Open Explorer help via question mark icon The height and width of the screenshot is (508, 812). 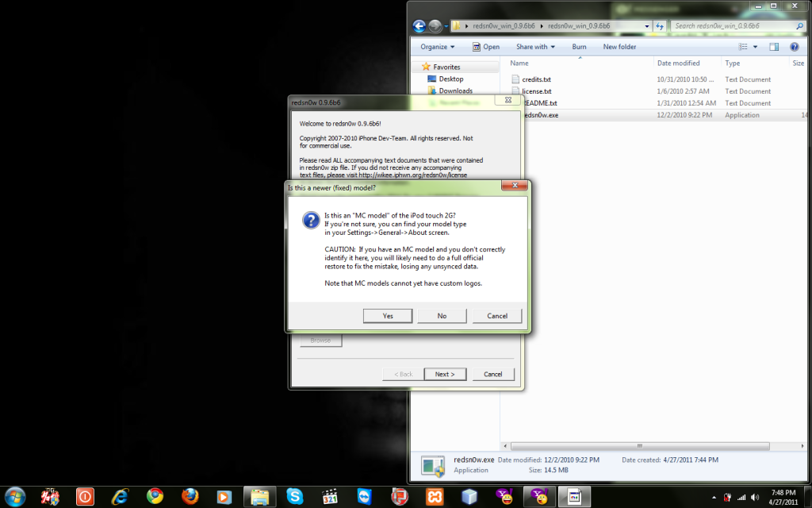coord(794,47)
